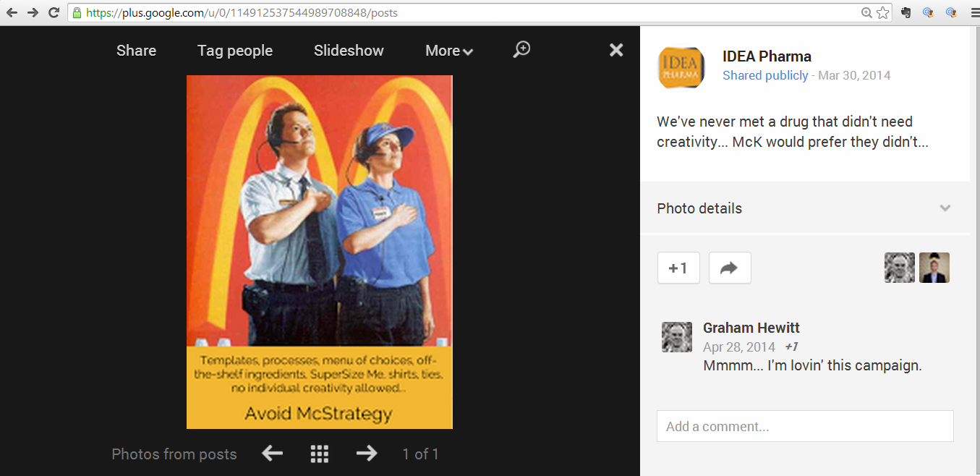Click the Photo details heading
The height and width of the screenshot is (476, 980).
pyautogui.click(x=699, y=208)
